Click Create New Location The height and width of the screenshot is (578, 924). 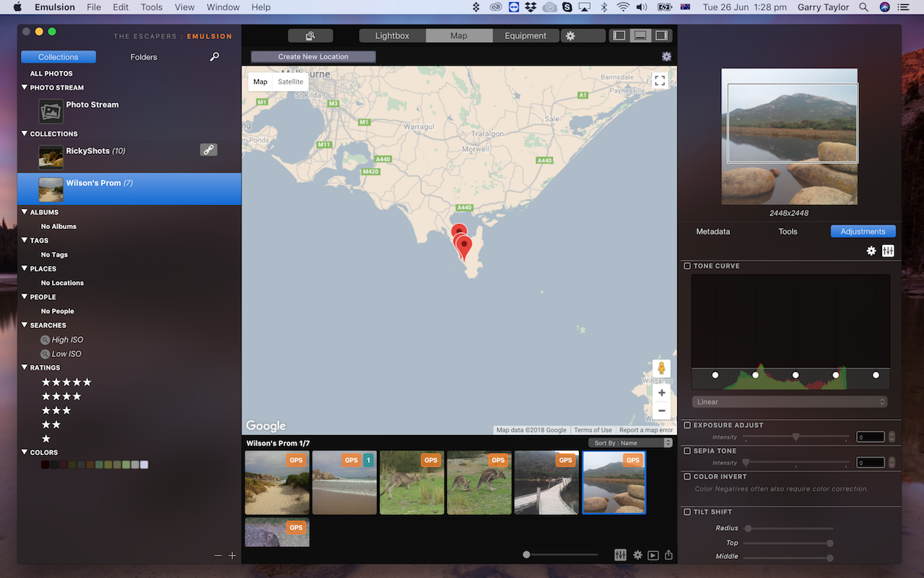(x=313, y=56)
